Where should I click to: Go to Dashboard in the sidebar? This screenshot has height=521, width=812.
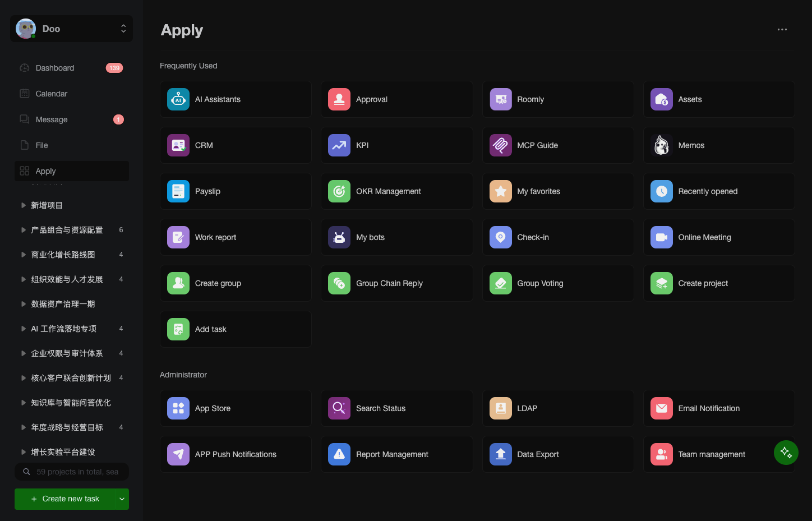coord(72,68)
